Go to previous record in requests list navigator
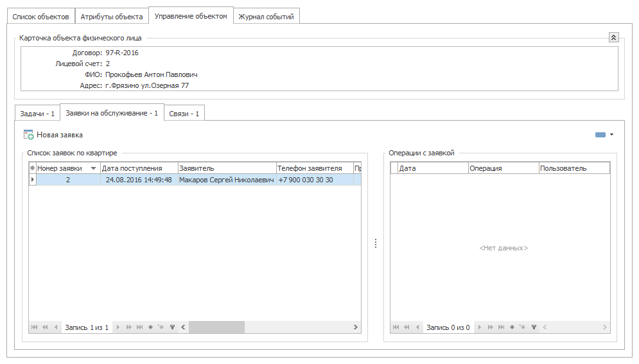The height and width of the screenshot is (364, 639). [56, 327]
